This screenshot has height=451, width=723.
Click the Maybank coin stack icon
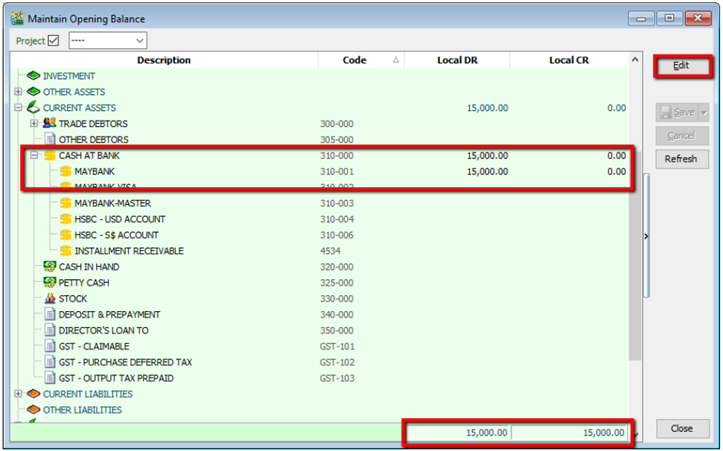coord(65,172)
